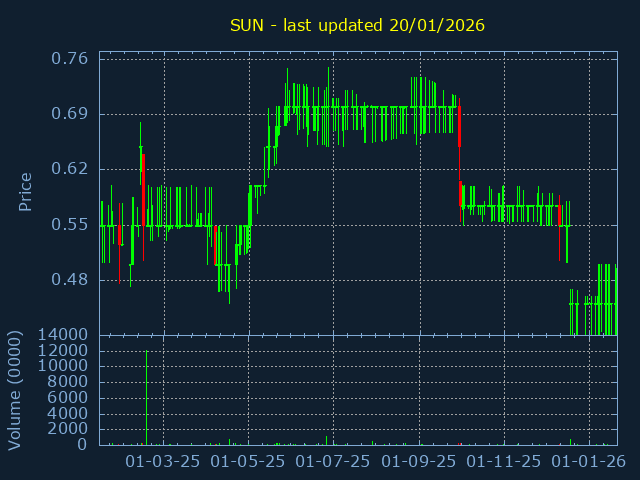Click the red candle near 0.69 price drop

(459, 126)
